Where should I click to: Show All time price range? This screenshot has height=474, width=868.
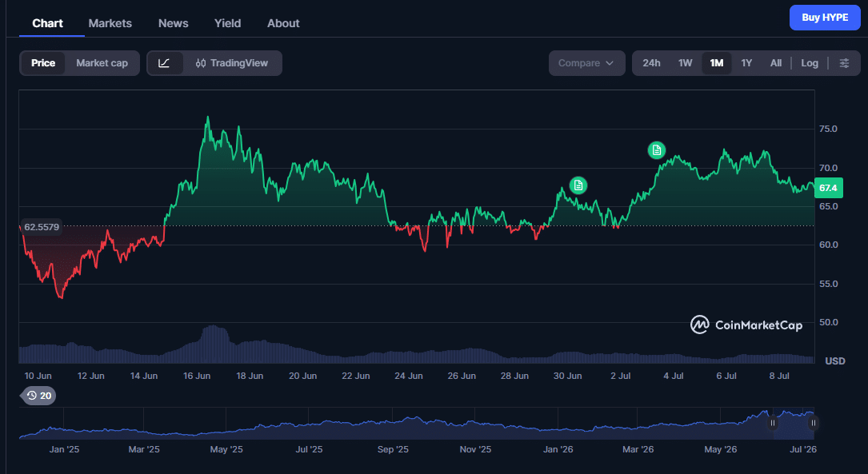coord(775,63)
